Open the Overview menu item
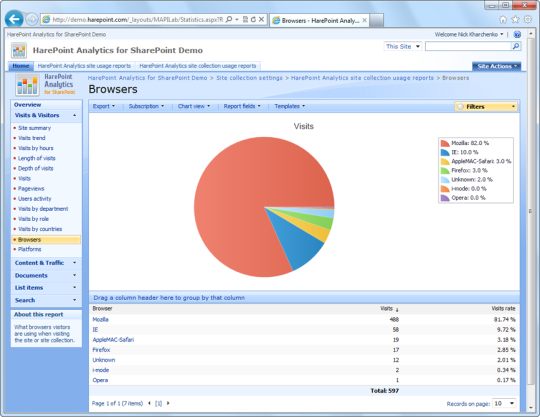Image resolution: width=540 pixels, height=417 pixels. (x=28, y=105)
